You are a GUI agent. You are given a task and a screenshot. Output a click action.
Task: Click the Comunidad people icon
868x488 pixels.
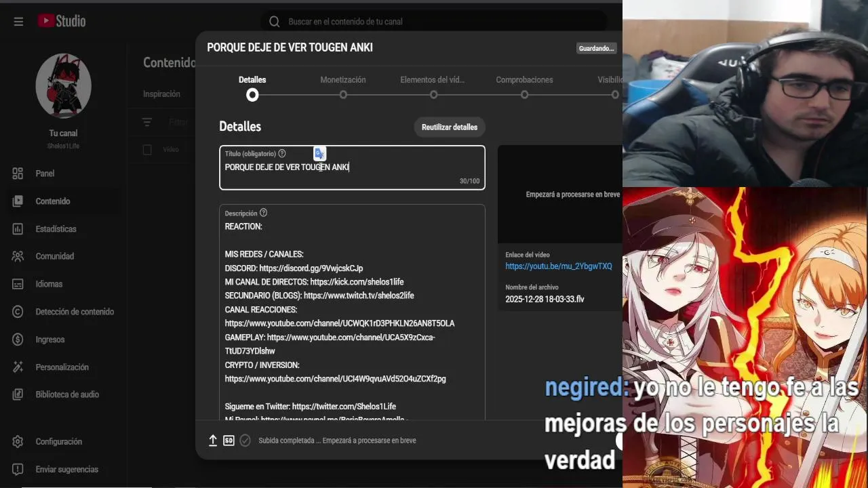point(18,256)
